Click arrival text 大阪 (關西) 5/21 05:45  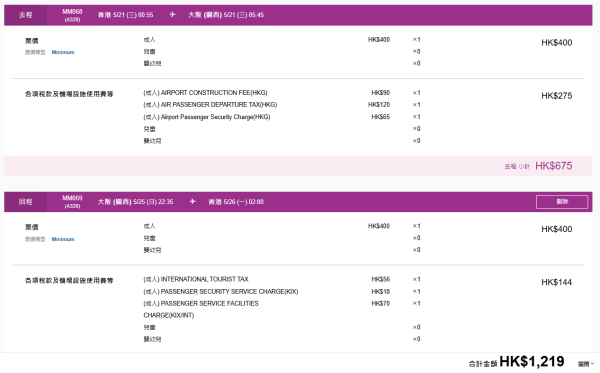(226, 15)
